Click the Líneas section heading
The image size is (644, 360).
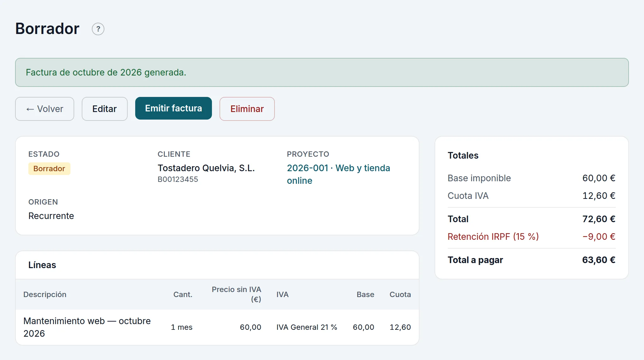(42, 265)
